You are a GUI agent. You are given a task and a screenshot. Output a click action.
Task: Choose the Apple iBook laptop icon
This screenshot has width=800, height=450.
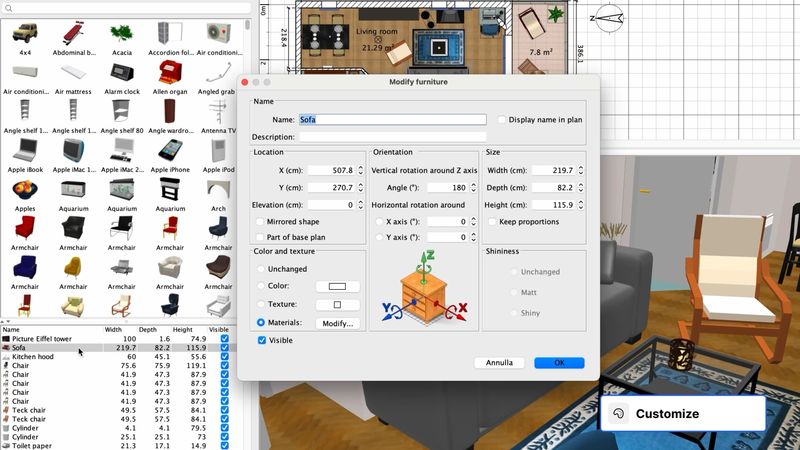click(x=25, y=150)
